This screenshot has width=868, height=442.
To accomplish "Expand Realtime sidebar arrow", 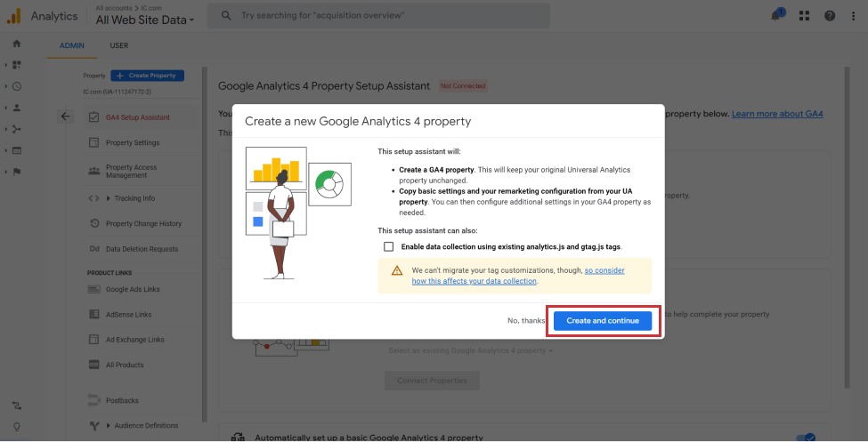I will pyautogui.click(x=6, y=86).
